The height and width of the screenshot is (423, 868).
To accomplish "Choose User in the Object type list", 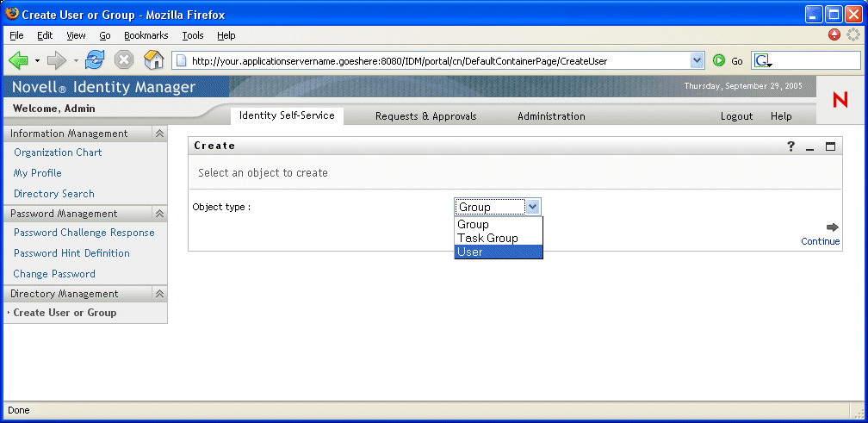I will [x=499, y=252].
